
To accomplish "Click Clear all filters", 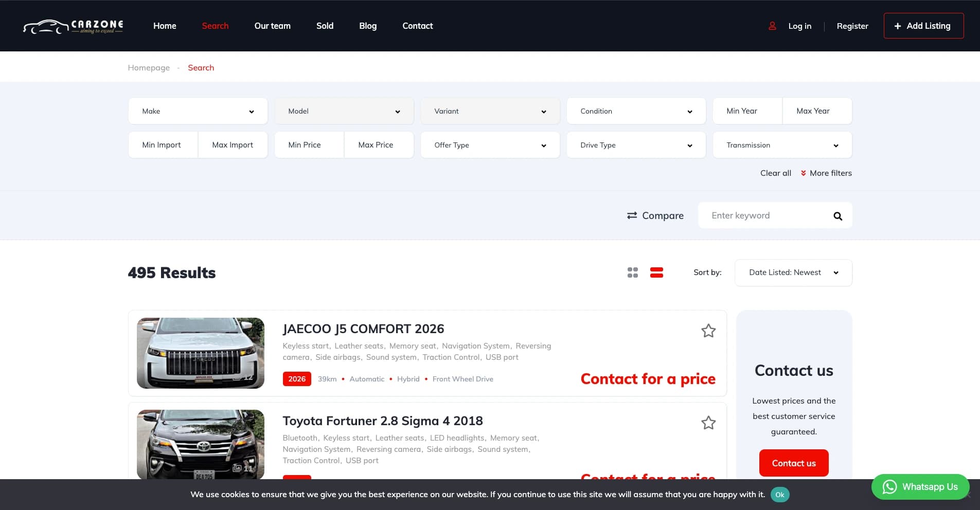I will [x=776, y=173].
